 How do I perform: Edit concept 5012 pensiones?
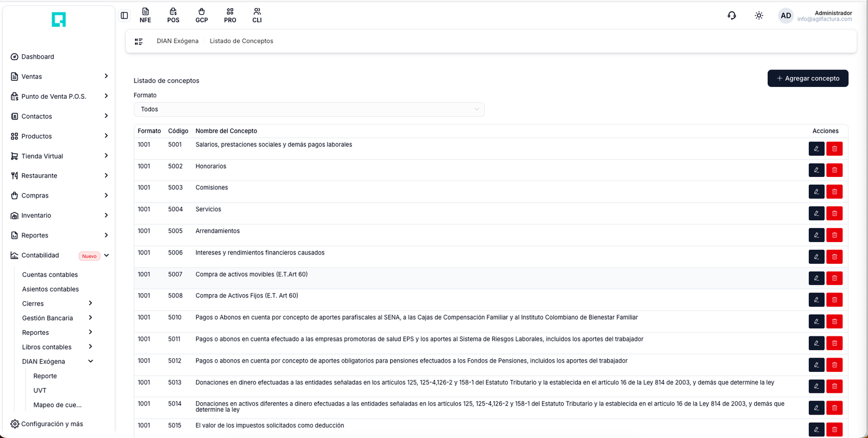[816, 365]
